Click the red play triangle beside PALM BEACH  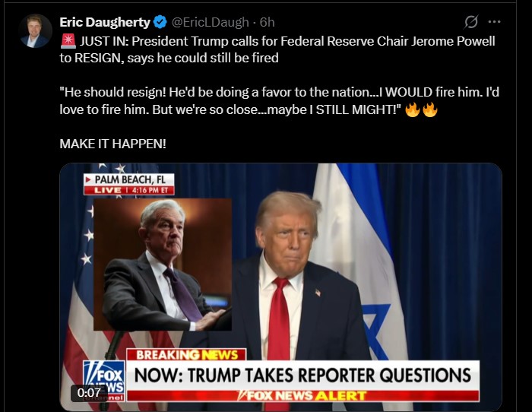coord(88,179)
